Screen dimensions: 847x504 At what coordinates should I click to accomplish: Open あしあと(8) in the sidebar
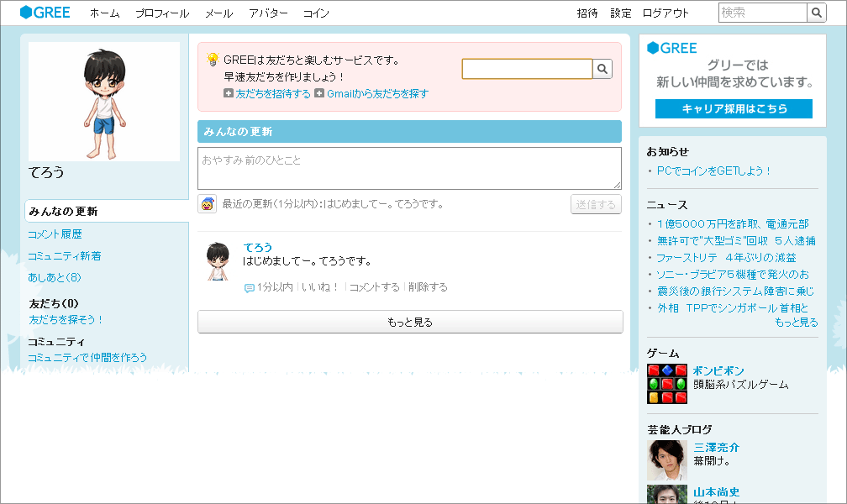coord(55,277)
